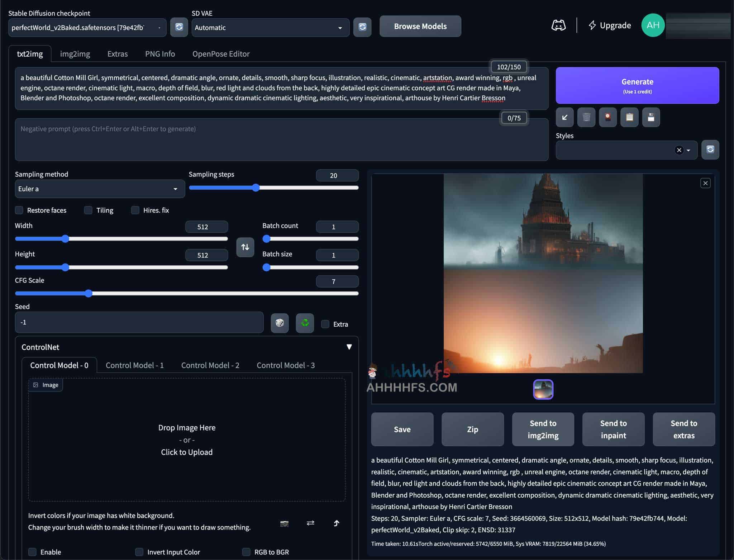Click the dice icon to randomize seed

[x=280, y=323]
